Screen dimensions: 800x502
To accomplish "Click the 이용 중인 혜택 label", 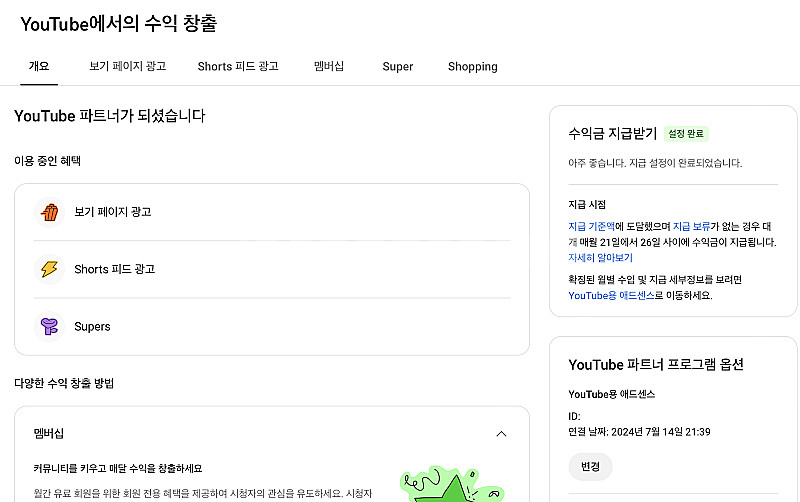I will pos(47,161).
